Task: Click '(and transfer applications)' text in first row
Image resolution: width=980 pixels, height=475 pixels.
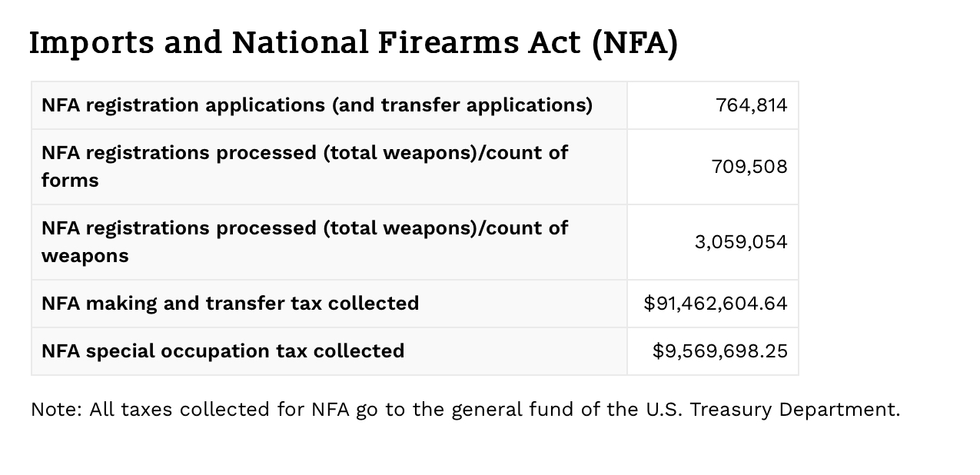Action: pos(462,105)
